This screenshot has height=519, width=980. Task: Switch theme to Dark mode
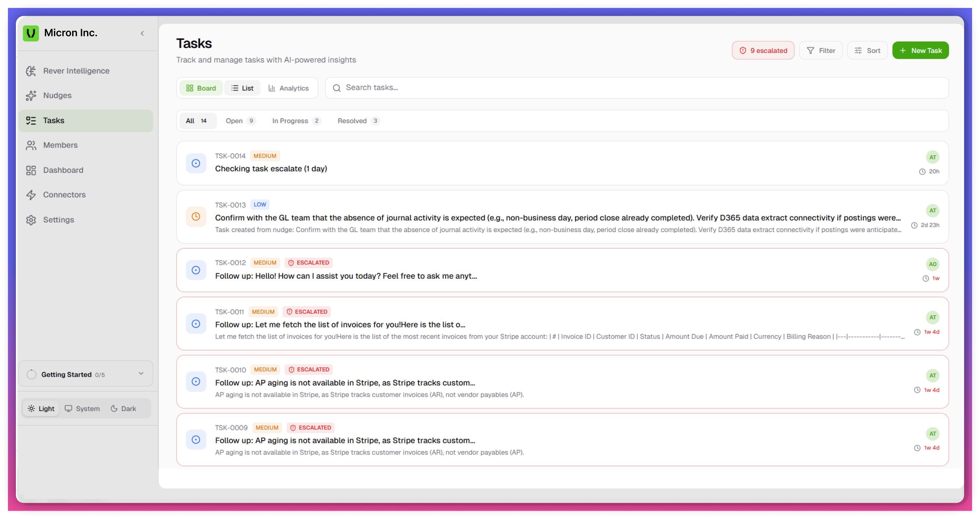[123, 409]
